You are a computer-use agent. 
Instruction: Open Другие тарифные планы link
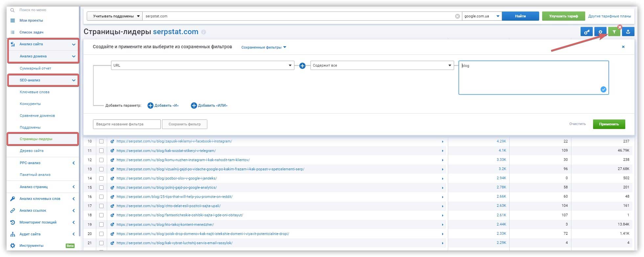tap(609, 16)
